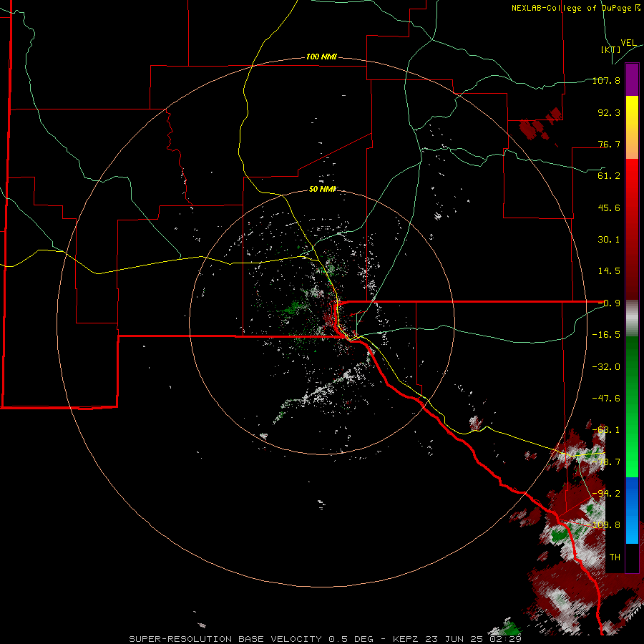Click the 50 NMI range ring label
Viewport: 644px width, 644px height.
323,189
